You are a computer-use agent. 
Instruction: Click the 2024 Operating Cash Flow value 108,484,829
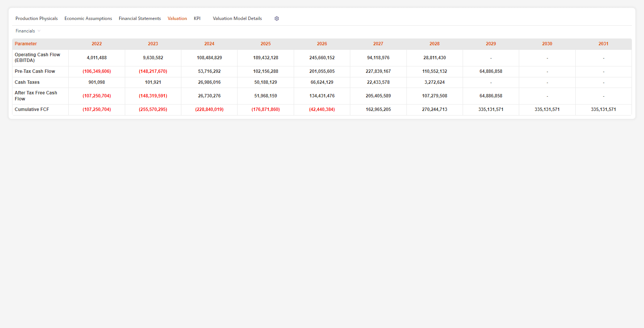(x=209, y=58)
